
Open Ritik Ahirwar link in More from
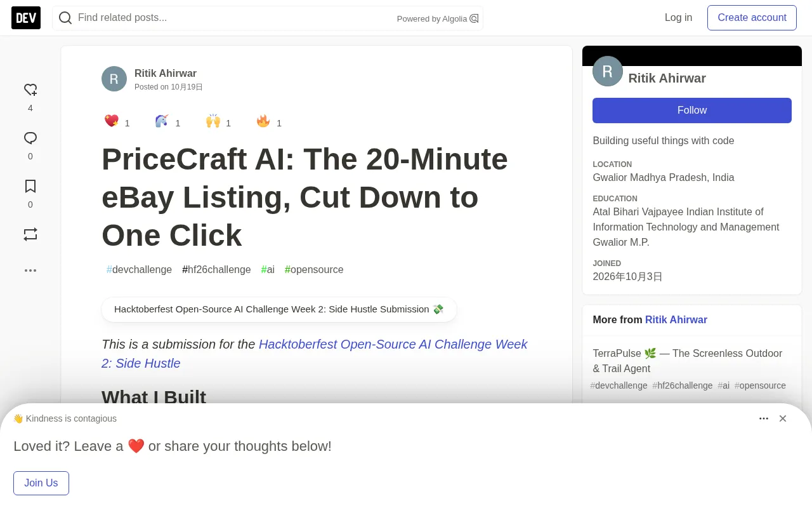coord(676,320)
